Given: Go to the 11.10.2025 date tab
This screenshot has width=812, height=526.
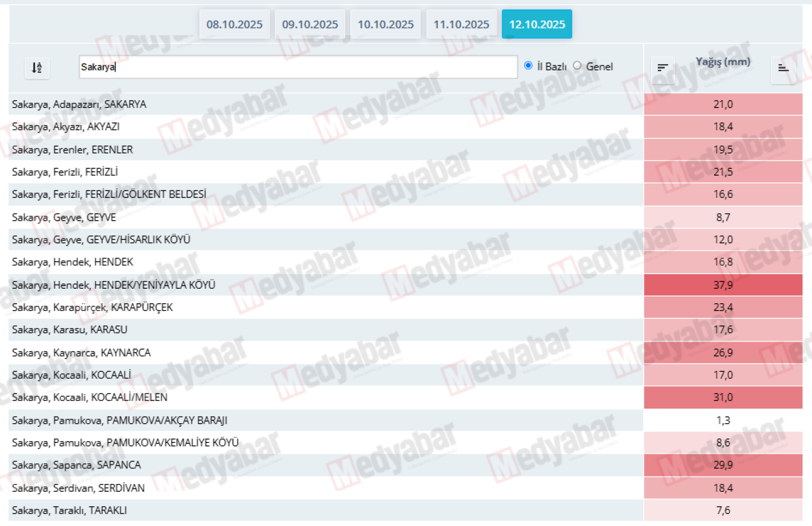Looking at the screenshot, I should 461,24.
